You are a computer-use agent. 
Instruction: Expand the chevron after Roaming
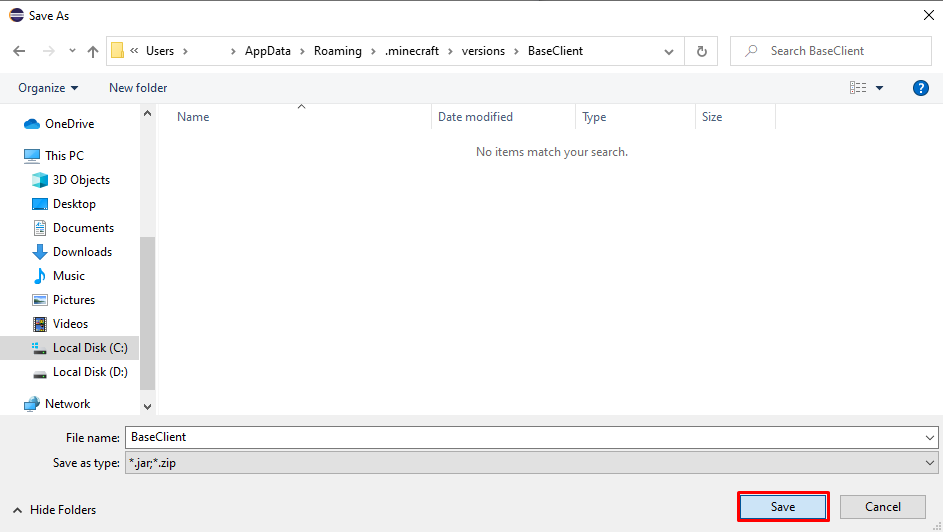[x=373, y=52]
